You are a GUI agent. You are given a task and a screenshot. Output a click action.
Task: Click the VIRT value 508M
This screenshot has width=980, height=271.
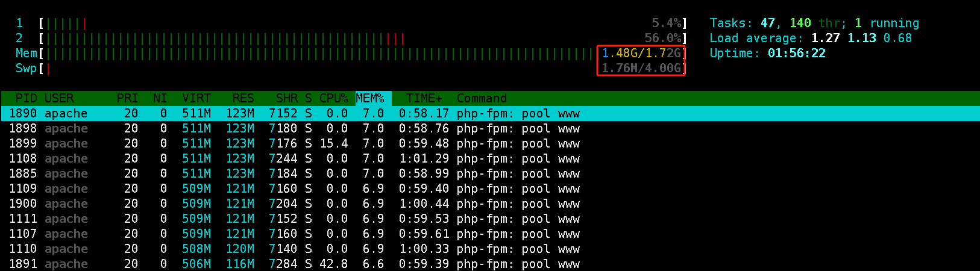[x=196, y=249]
